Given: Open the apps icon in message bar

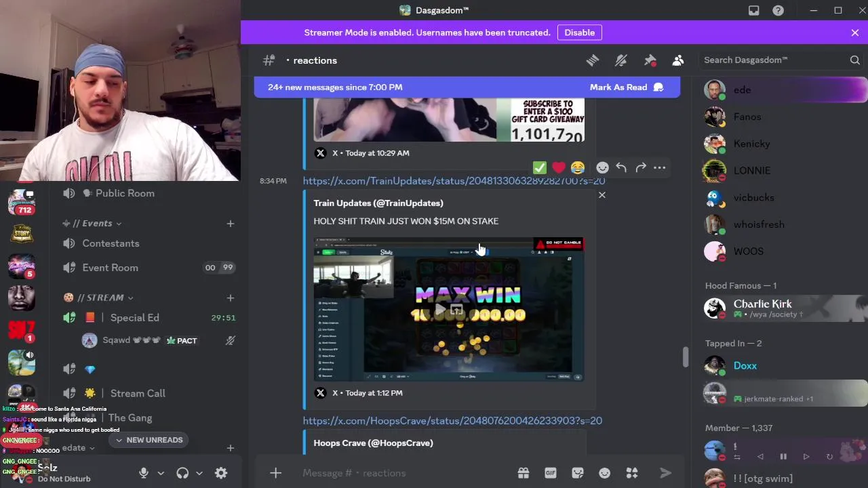Looking at the screenshot, I should coord(632,473).
